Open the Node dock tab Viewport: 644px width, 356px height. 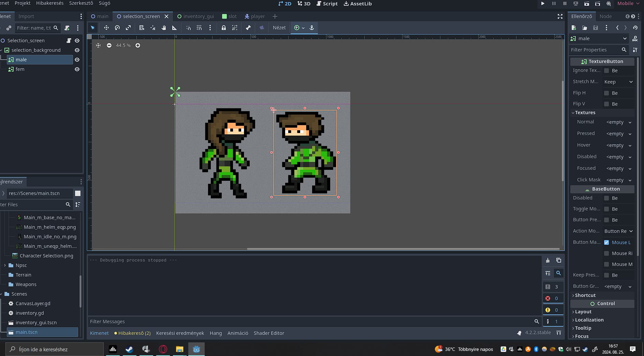point(605,16)
